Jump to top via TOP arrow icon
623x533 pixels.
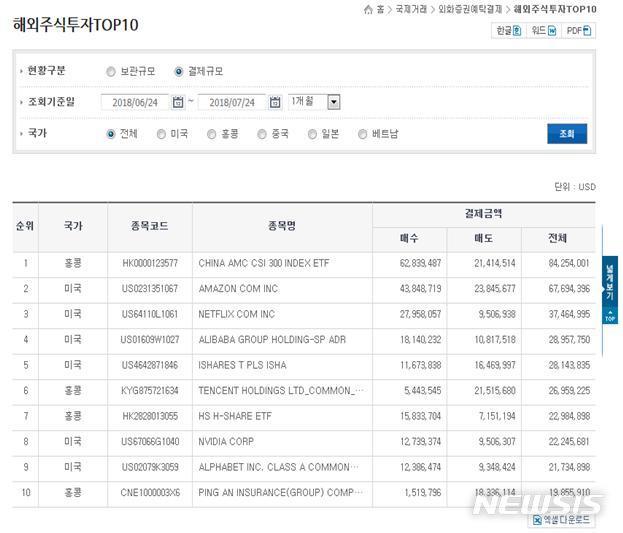(610, 316)
